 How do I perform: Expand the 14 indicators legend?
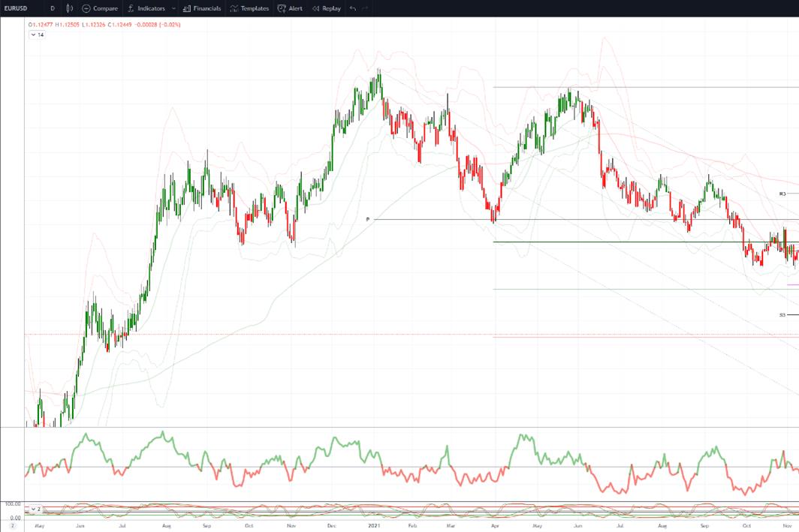click(x=37, y=35)
